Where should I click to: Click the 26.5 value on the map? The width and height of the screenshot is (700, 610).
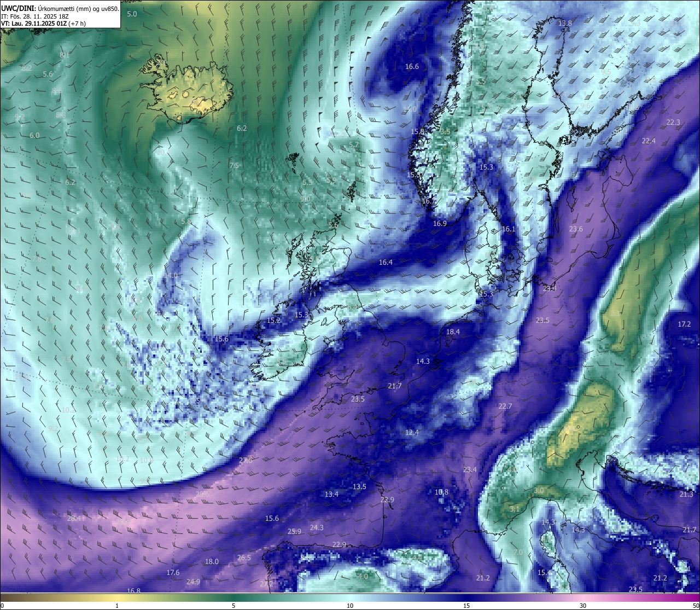(x=244, y=558)
